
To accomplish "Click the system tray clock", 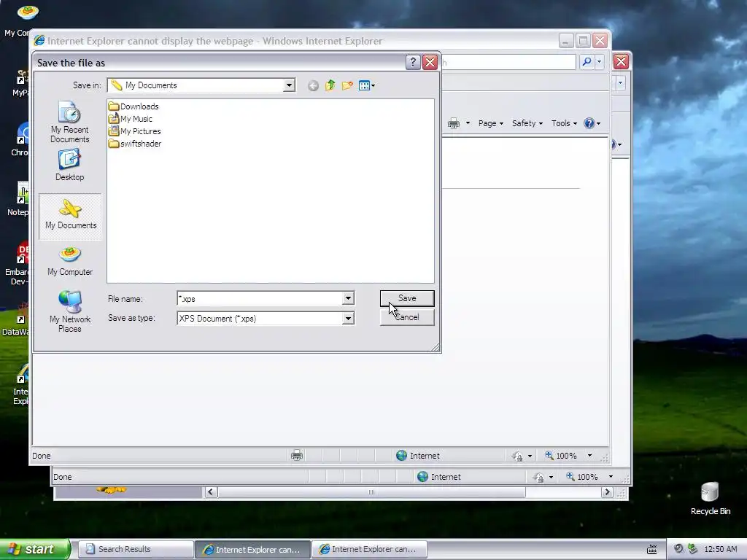I will point(720,549).
